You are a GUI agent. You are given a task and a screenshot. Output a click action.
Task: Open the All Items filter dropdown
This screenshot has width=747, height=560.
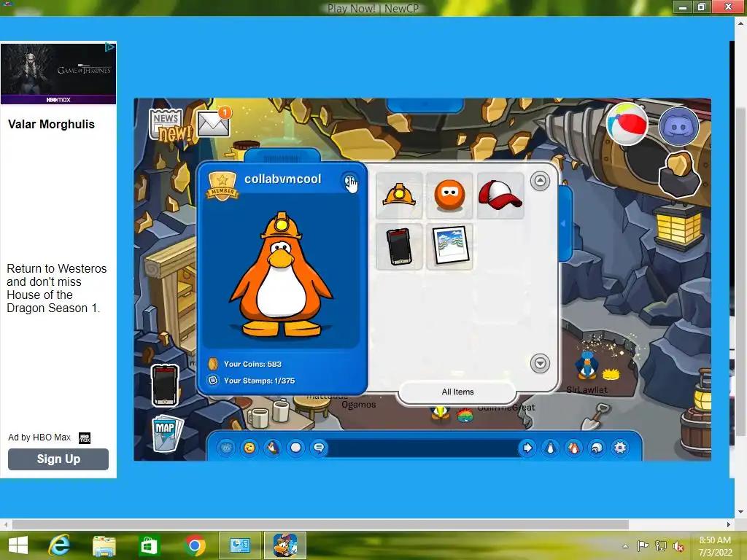[x=457, y=392]
